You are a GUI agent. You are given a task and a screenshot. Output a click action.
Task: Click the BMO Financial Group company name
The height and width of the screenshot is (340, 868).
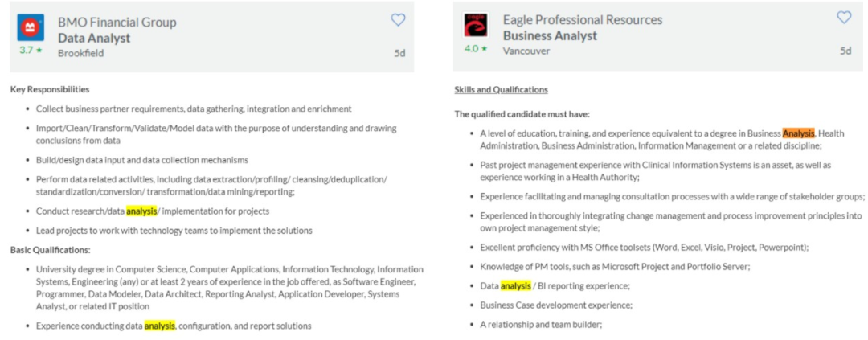(x=117, y=23)
